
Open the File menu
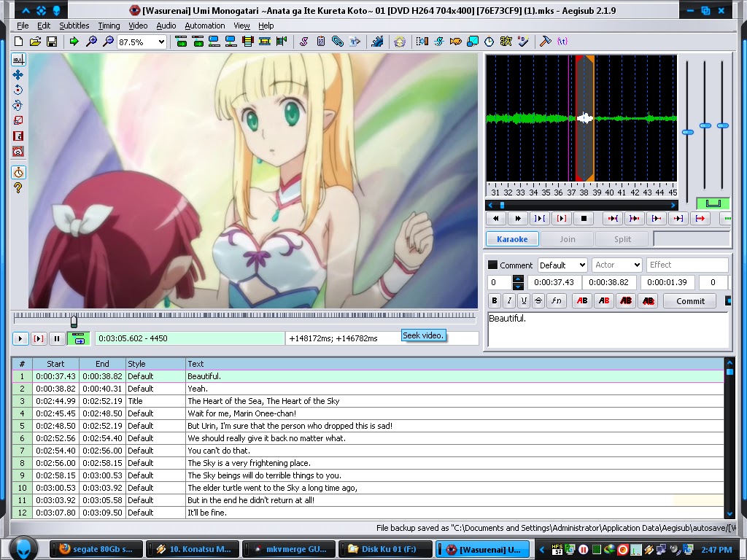pyautogui.click(x=23, y=26)
